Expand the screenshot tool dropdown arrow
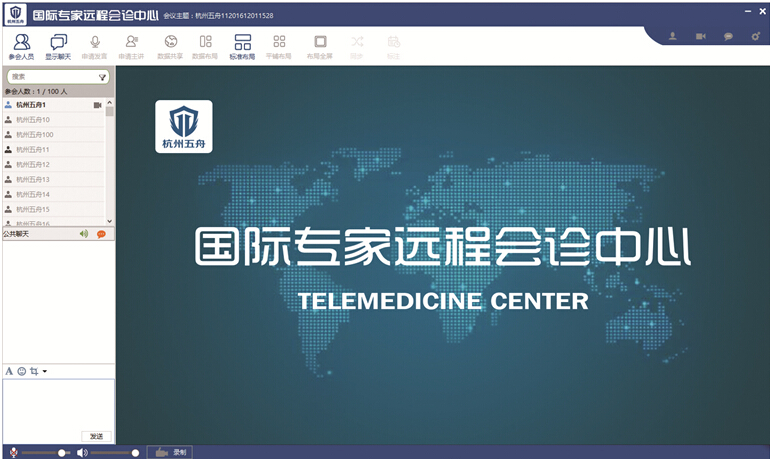 click(x=44, y=372)
